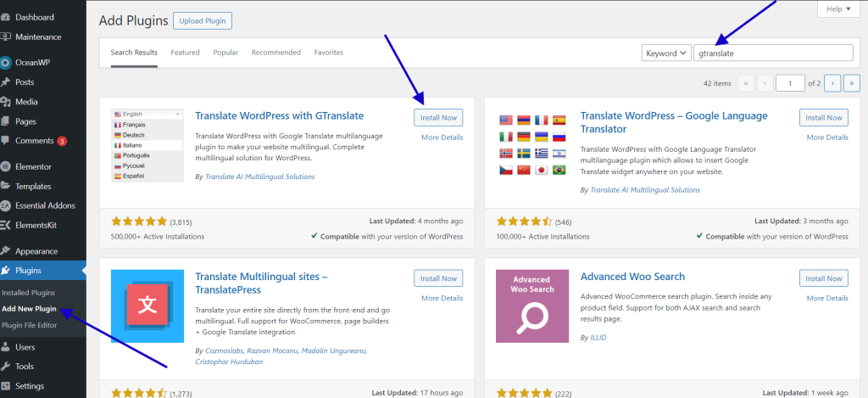Image resolution: width=868 pixels, height=398 pixels.
Task: Click the 42 items count text
Action: pyautogui.click(x=717, y=84)
